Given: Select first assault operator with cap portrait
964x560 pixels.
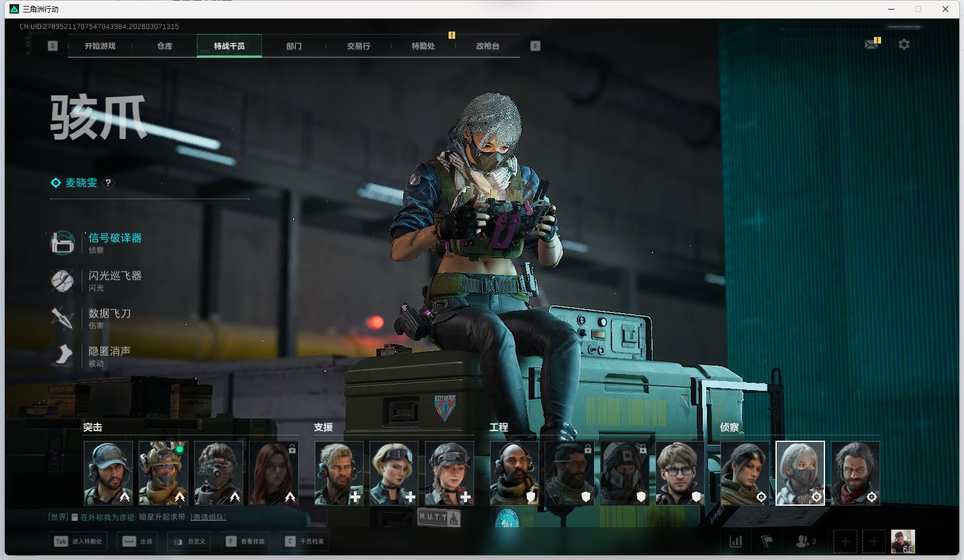Looking at the screenshot, I should (108, 474).
